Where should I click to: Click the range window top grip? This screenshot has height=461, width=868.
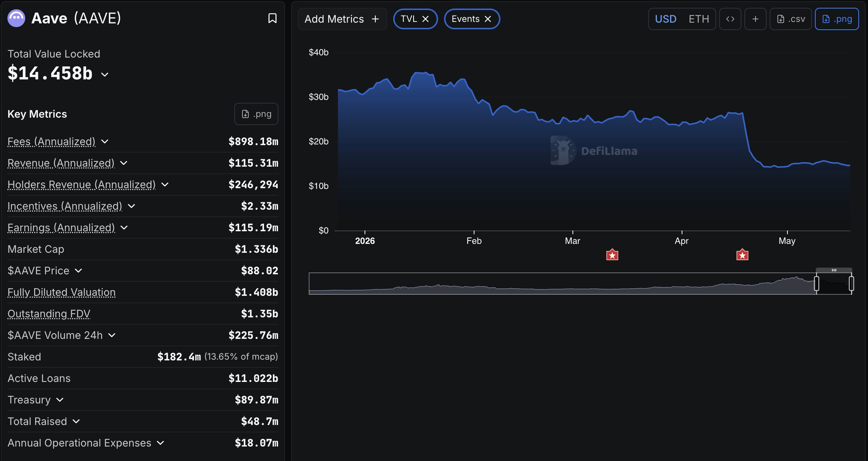pos(834,270)
